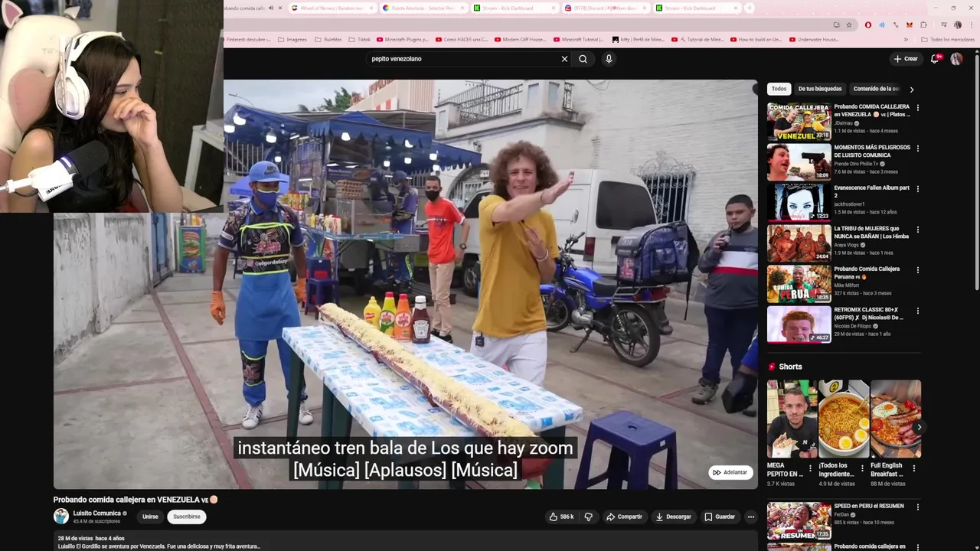Open options menu for RETROMIX CLASSIC 80+ video
Image resolution: width=980 pixels, height=551 pixels.
pos(918,311)
